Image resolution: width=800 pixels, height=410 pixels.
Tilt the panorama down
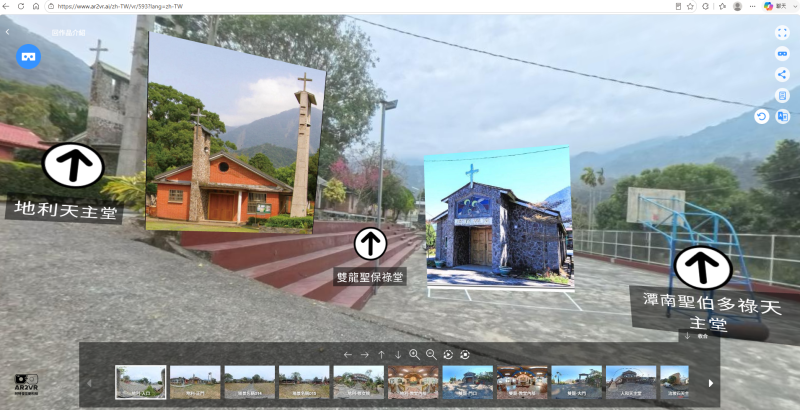[398, 355]
